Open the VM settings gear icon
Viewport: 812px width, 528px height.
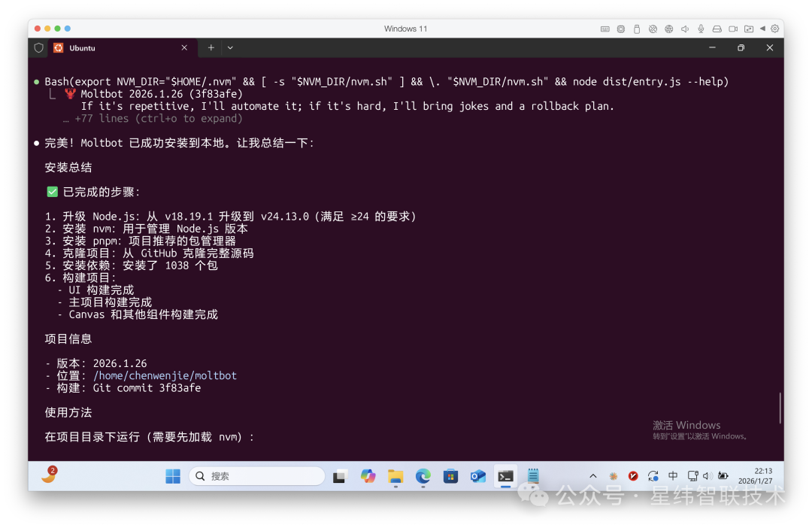775,29
